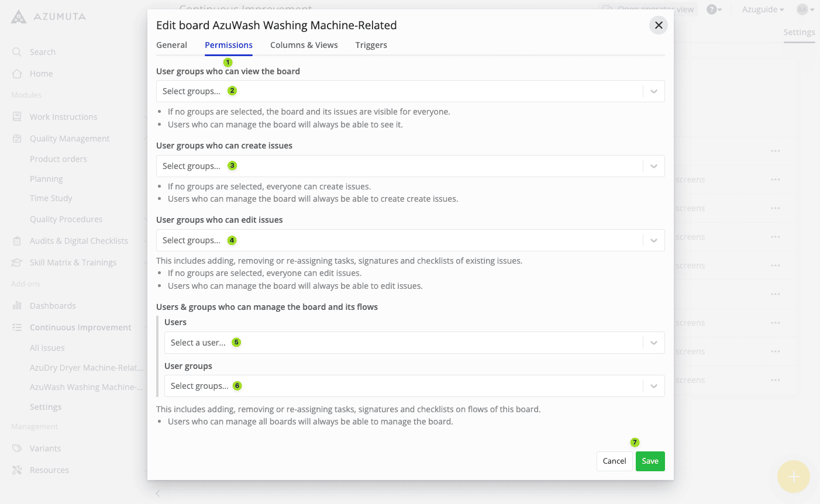Click the Skill Matrix & Trainings icon

tap(17, 263)
